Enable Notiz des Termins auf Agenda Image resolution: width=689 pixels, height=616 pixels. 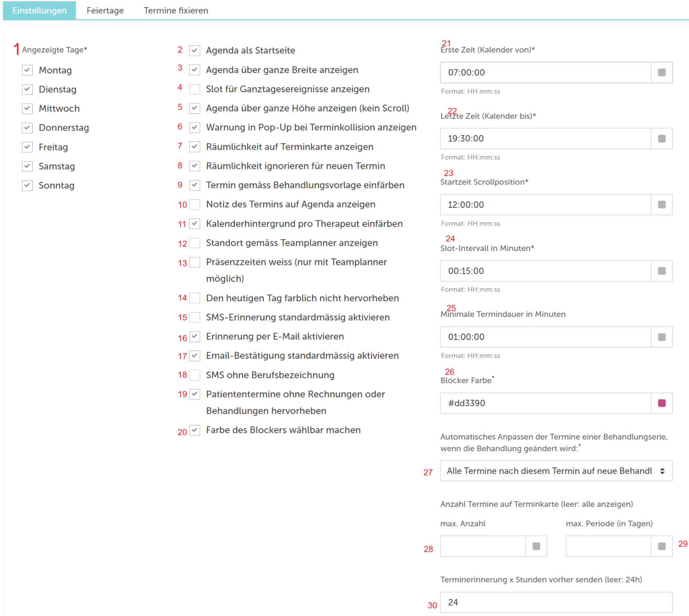[195, 204]
